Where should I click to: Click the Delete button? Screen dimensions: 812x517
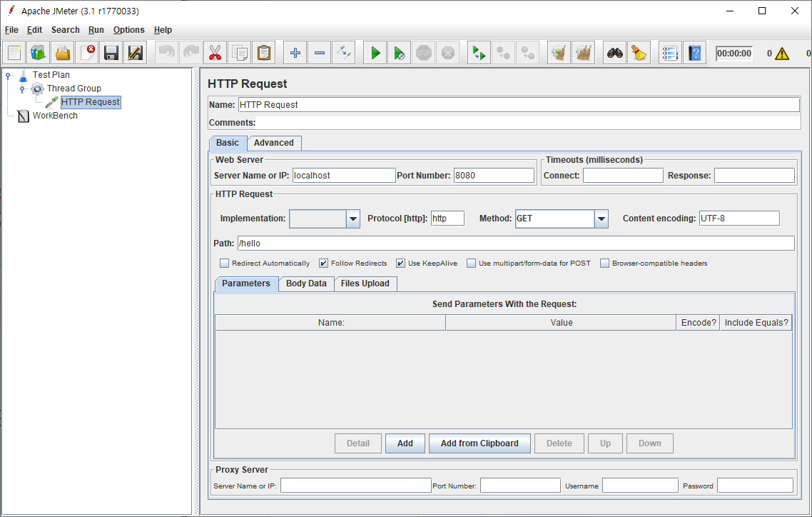559,443
